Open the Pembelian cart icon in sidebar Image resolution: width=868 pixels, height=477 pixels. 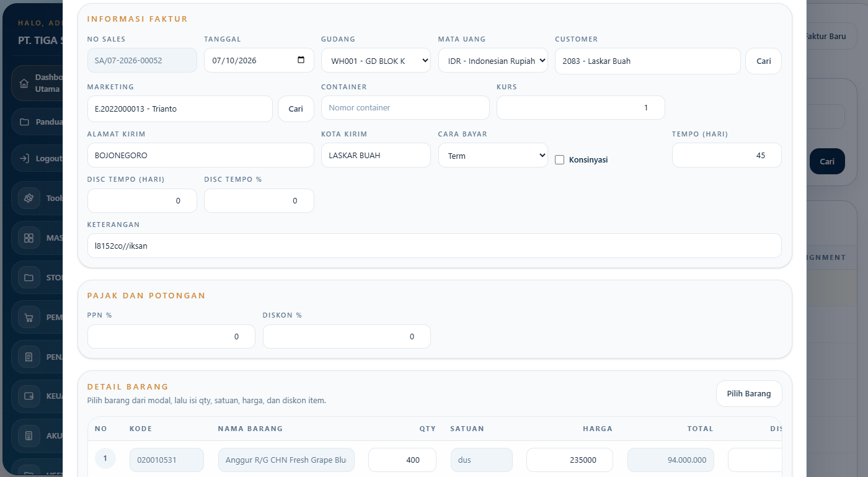point(29,318)
